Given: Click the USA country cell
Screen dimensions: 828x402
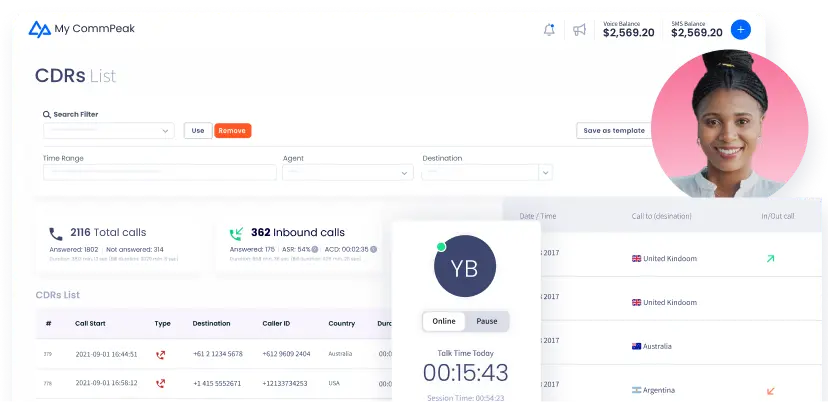Looking at the screenshot, I should coord(334,384).
